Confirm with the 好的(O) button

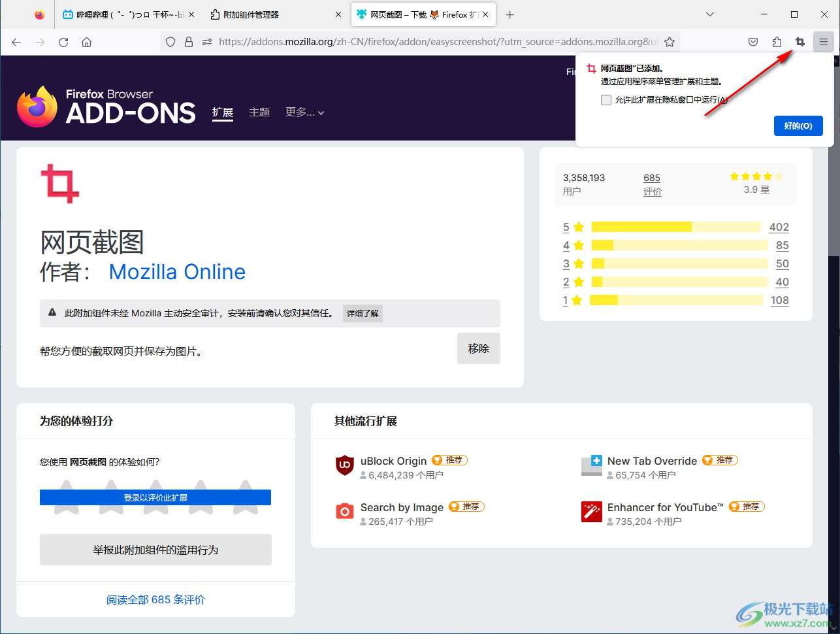pos(798,125)
